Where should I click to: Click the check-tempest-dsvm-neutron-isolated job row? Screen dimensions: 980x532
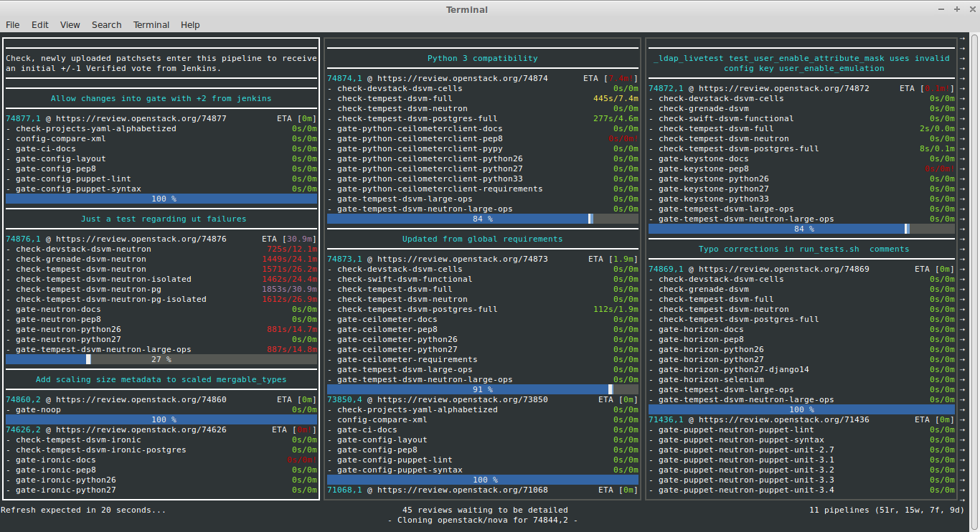click(161, 279)
